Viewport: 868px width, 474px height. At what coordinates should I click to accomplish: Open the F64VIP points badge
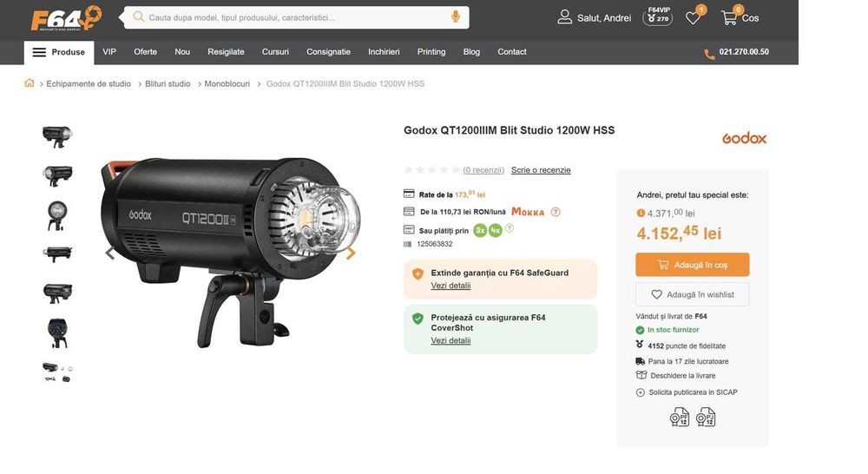click(658, 16)
